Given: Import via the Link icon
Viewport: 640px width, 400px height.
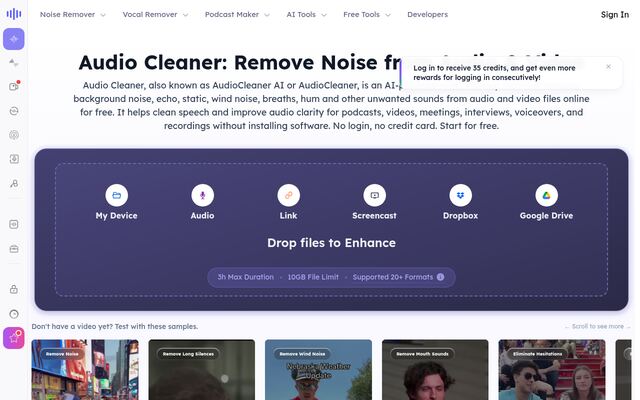Looking at the screenshot, I should [289, 196].
